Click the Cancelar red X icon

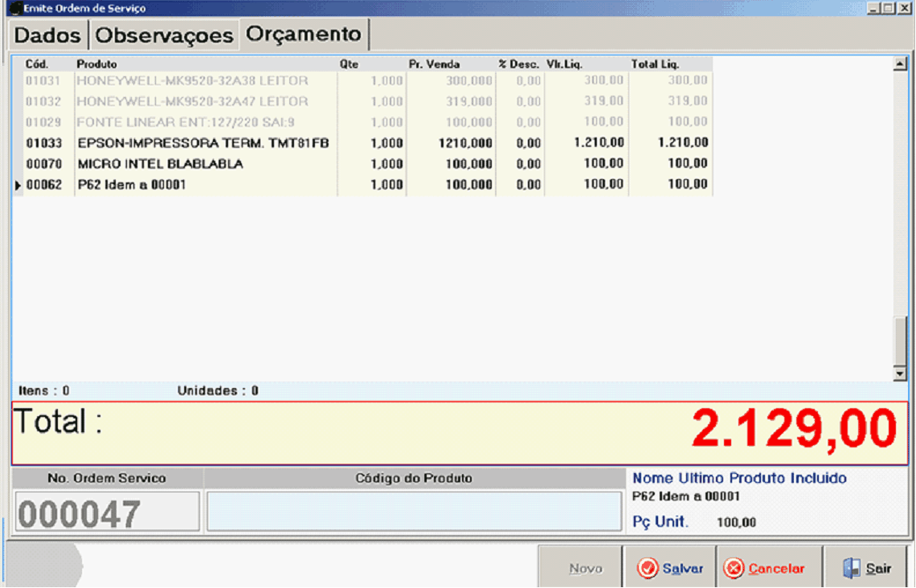click(734, 569)
